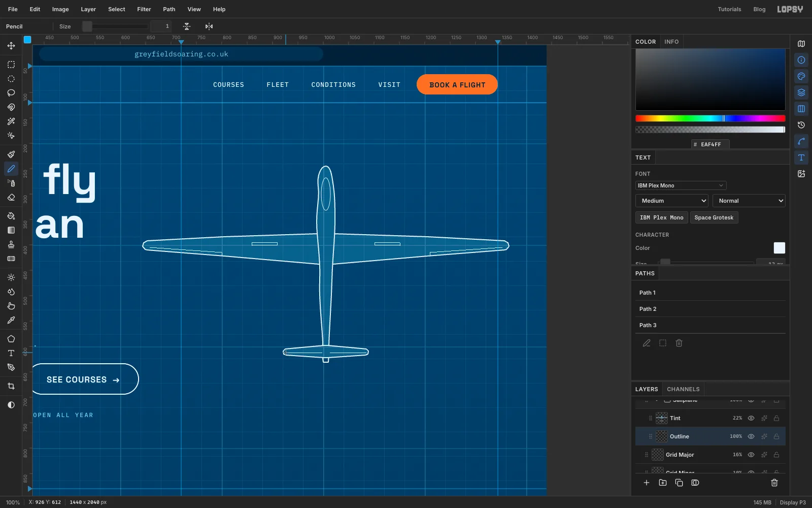
Task: Select the Pencil tool in toolbar
Action: [11, 169]
